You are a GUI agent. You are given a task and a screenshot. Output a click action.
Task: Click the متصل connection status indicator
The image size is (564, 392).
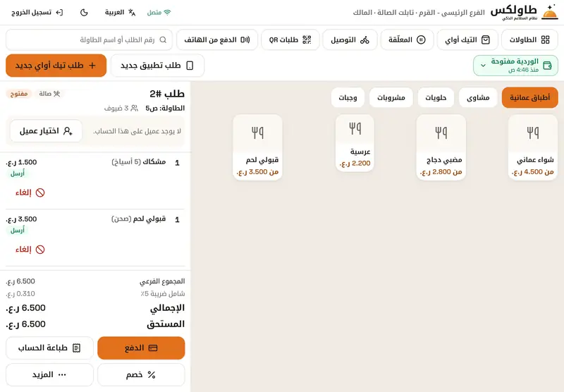pos(159,13)
